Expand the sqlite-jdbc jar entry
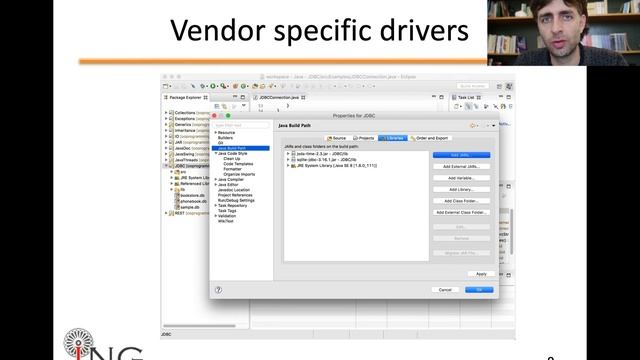This screenshot has height=360, width=640. pyautogui.click(x=288, y=160)
